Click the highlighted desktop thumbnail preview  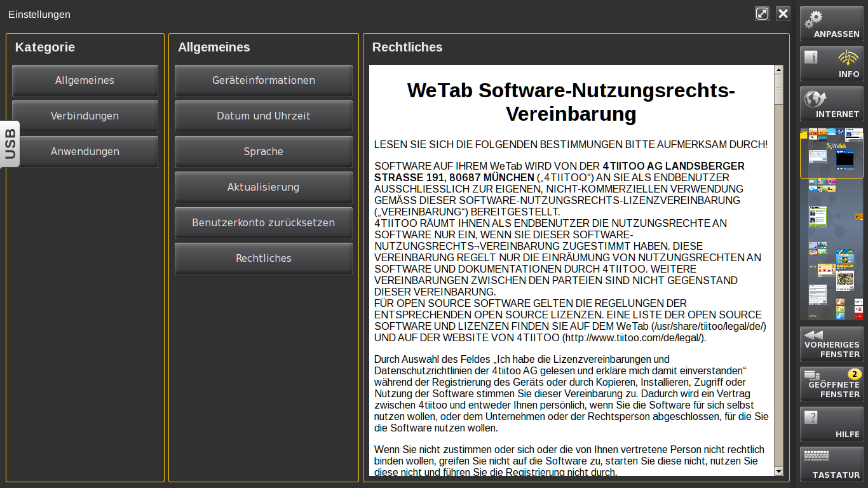pyautogui.click(x=831, y=154)
